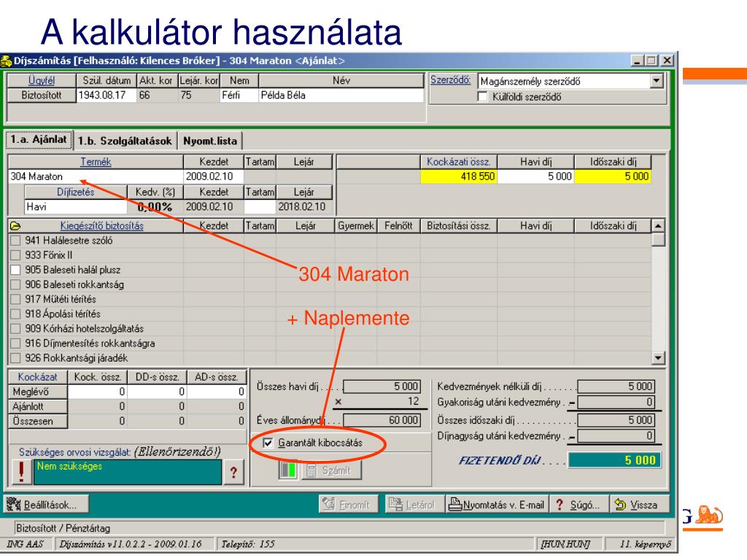The height and width of the screenshot is (560, 747).
Task: Open Beállítások settings
Action: [x=47, y=505]
